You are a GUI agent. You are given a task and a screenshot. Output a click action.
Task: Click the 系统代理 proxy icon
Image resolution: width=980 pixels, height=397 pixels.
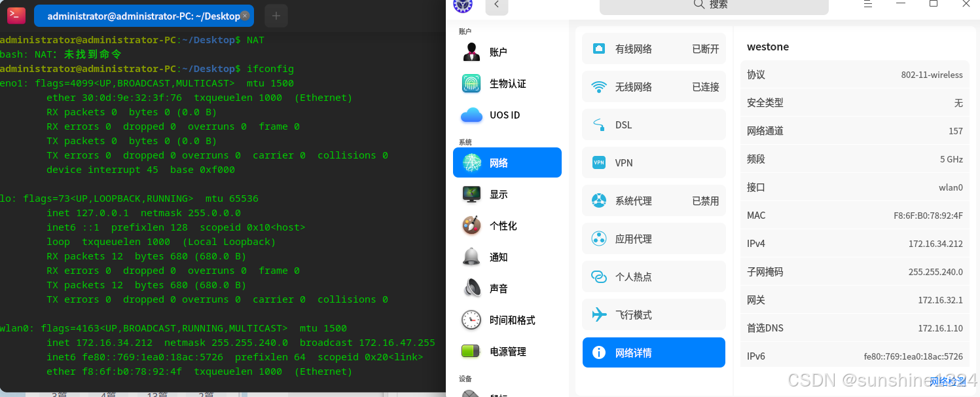pyautogui.click(x=599, y=200)
